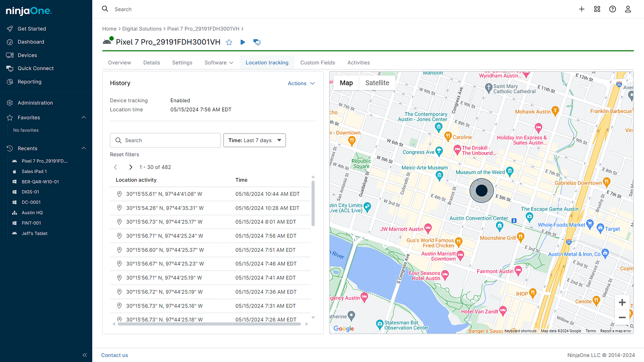The width and height of the screenshot is (644, 362).
Task: Zoom out on the map
Action: 622,317
